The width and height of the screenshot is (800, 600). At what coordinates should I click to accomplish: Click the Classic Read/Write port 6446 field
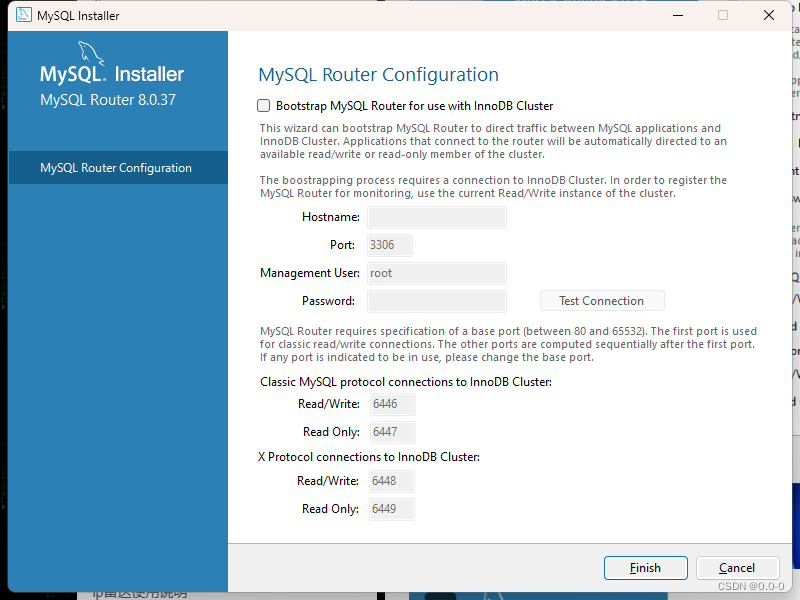[x=392, y=404]
